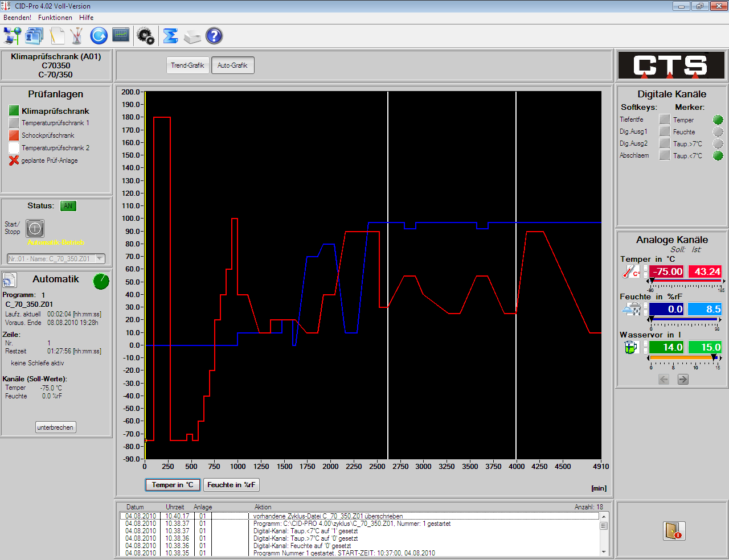
Task: Select Temperaturprüfschrank 2 in Prüfanlagen
Action: (x=55, y=148)
